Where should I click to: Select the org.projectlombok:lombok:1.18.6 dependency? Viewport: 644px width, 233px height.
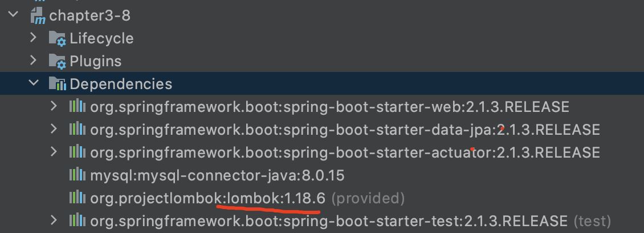point(207,198)
